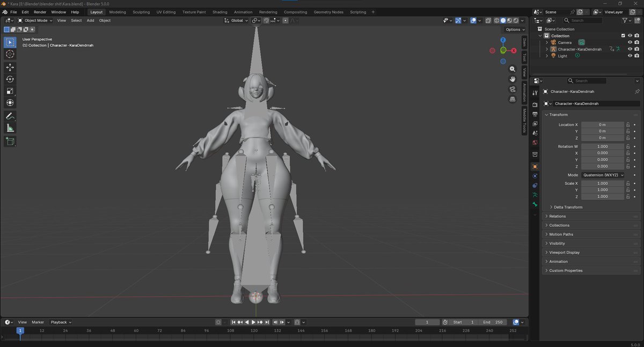The width and height of the screenshot is (644, 347).
Task: Hide Character-KaraDendrrah in viewport
Action: (x=630, y=49)
